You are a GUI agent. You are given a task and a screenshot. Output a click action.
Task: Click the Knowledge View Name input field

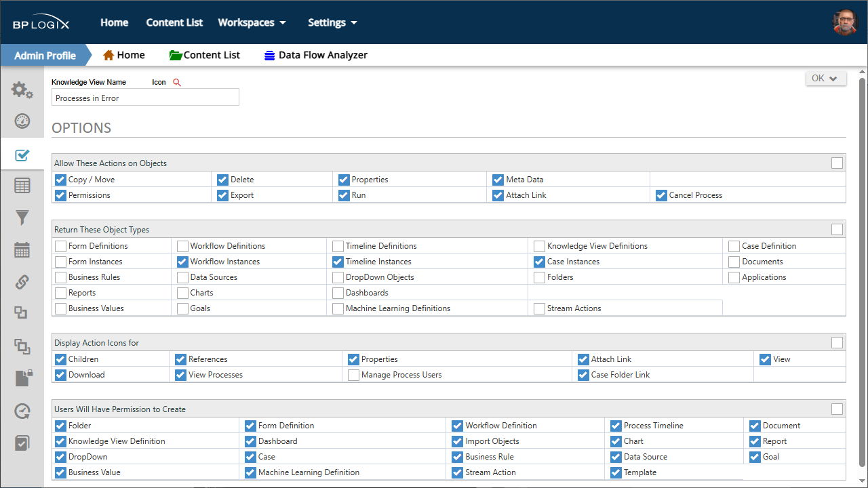click(145, 98)
